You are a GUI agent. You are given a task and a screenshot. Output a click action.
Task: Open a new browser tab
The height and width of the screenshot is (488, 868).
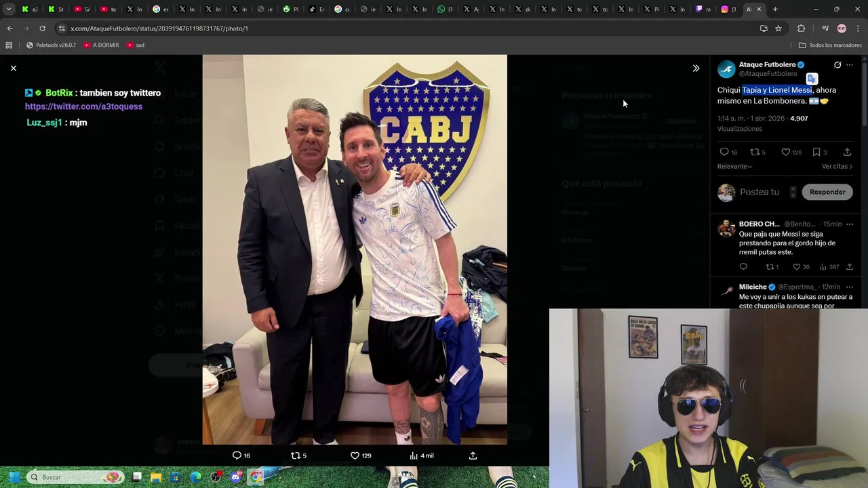tap(775, 9)
